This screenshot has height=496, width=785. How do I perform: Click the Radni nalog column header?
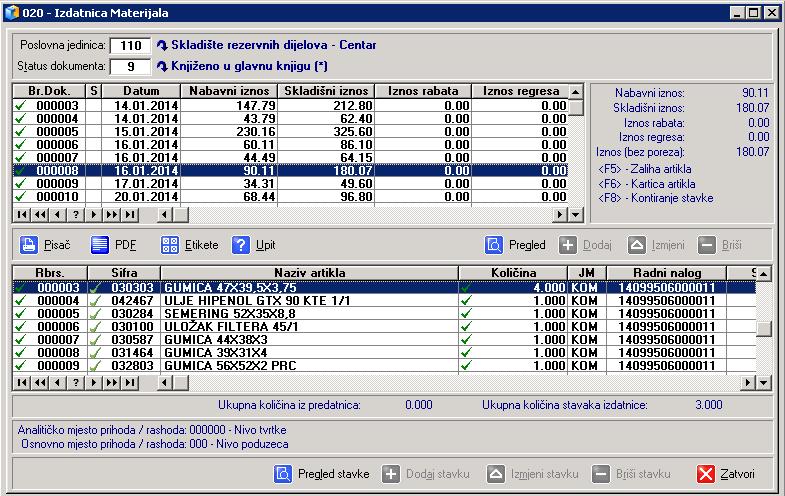click(666, 273)
